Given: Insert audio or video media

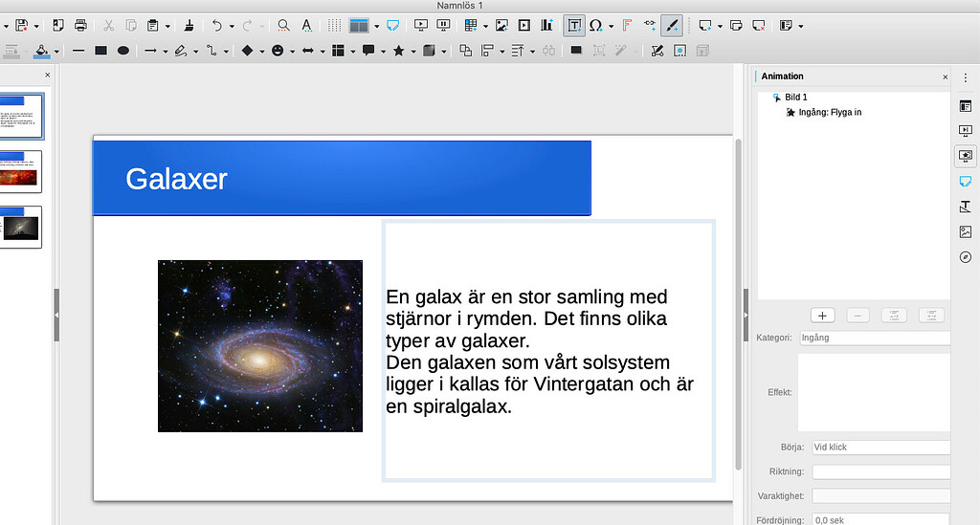Looking at the screenshot, I should tap(524, 26).
